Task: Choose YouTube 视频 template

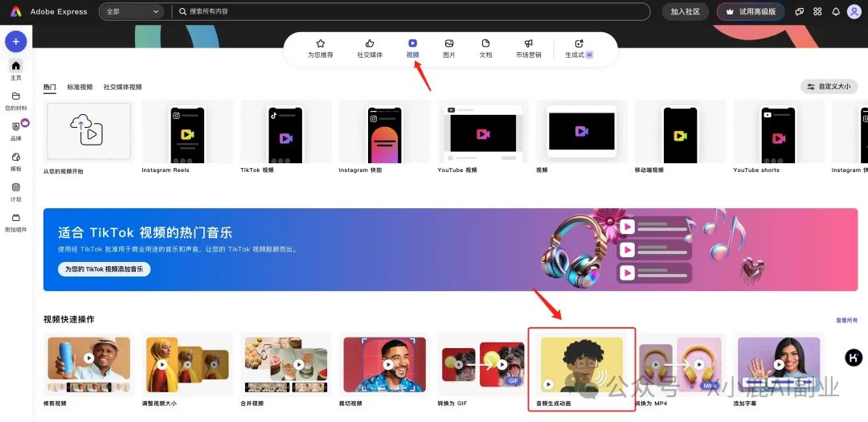Action: click(x=483, y=137)
